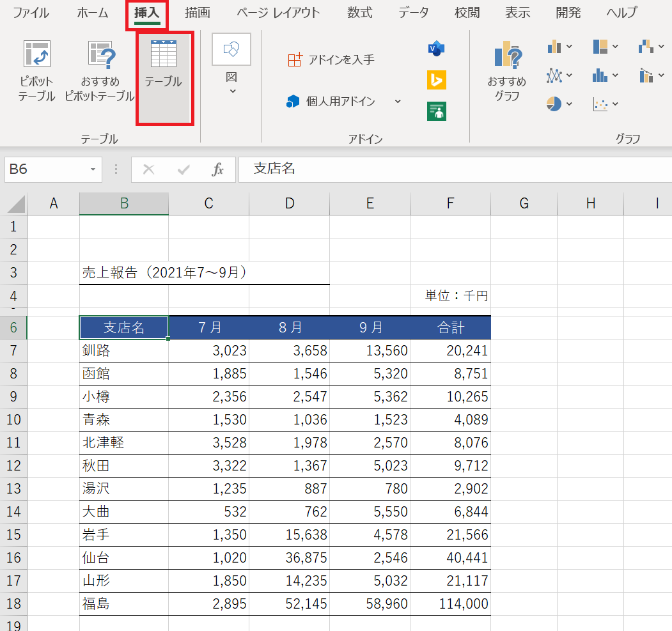672x631 pixels.
Task: Expand the pie chart dropdown arrow
Action: [x=570, y=104]
